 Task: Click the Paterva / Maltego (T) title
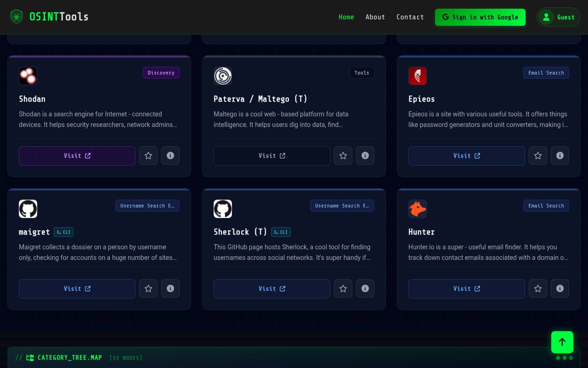pyautogui.click(x=260, y=99)
